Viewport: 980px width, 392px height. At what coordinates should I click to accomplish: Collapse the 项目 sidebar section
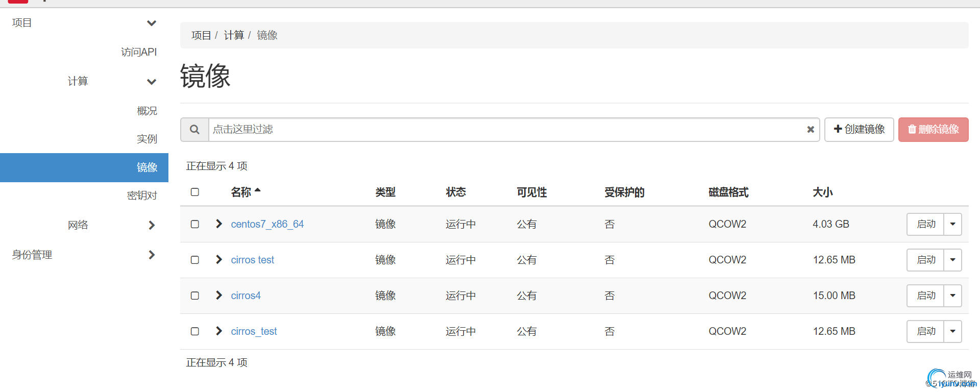[x=84, y=23]
